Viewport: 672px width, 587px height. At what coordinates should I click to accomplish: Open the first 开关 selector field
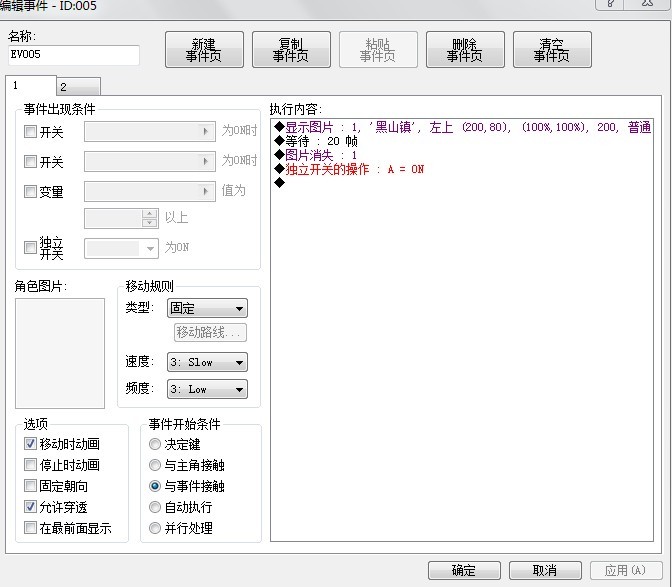pos(150,131)
